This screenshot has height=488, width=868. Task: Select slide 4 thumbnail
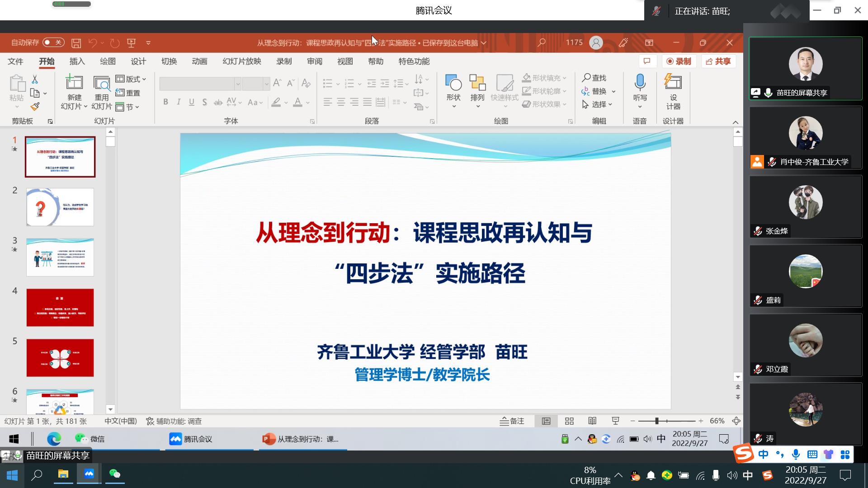tap(60, 307)
